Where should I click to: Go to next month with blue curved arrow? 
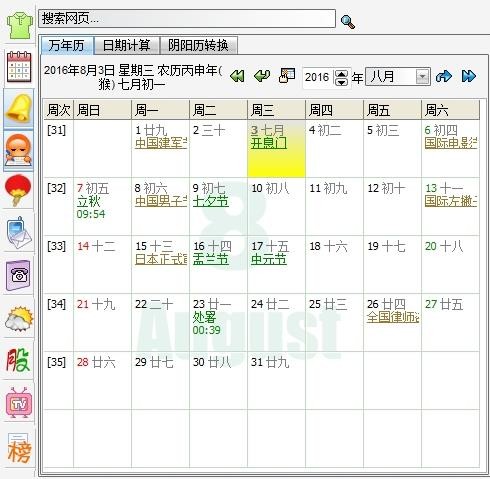pyautogui.click(x=444, y=76)
